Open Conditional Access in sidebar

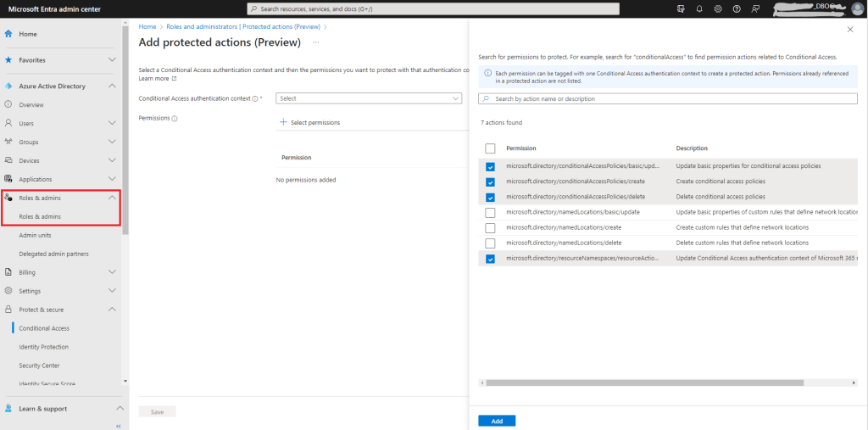tap(44, 328)
